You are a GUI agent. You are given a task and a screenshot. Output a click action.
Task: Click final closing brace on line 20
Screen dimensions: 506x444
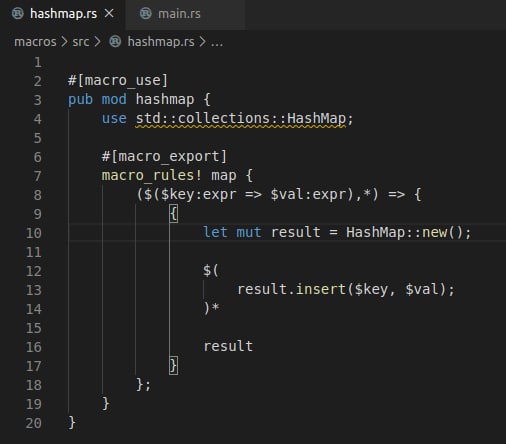tap(72, 423)
